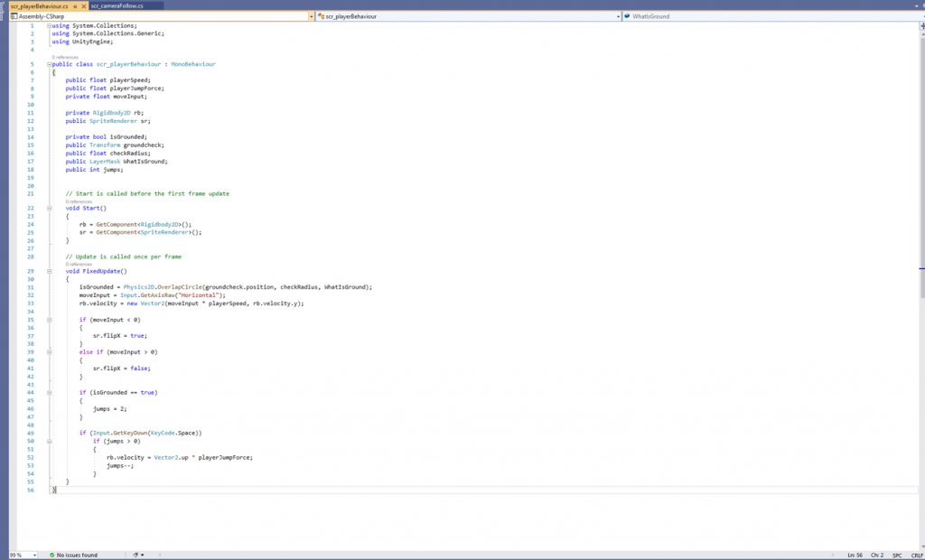Click 0 references link above FixedUpdate
This screenshot has width=925, height=560.
(x=79, y=265)
